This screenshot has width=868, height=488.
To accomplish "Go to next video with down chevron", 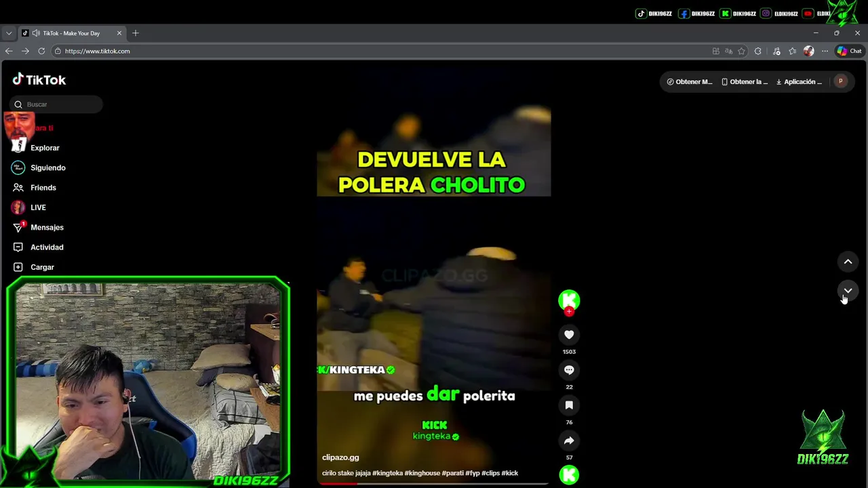I will [x=848, y=290].
